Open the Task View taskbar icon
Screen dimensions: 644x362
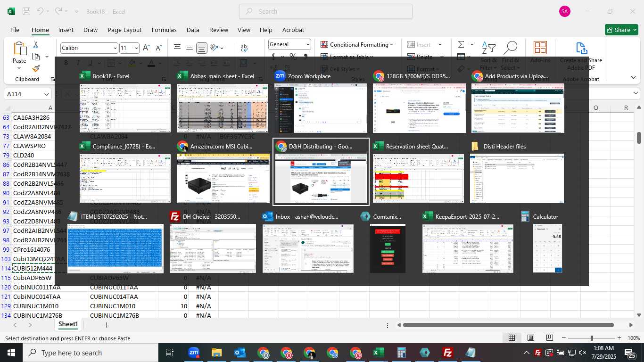[x=170, y=353]
